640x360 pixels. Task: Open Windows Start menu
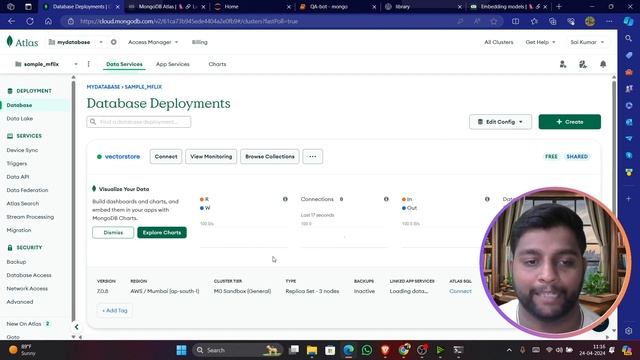182,350
